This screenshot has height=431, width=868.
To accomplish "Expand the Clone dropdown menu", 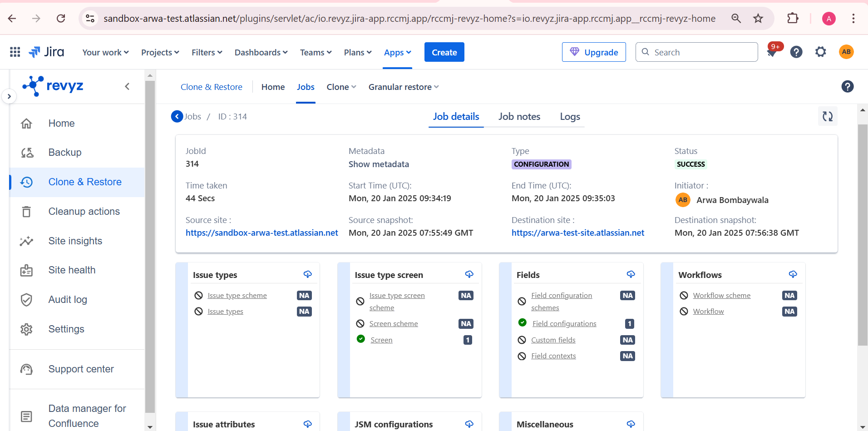I will pos(341,87).
